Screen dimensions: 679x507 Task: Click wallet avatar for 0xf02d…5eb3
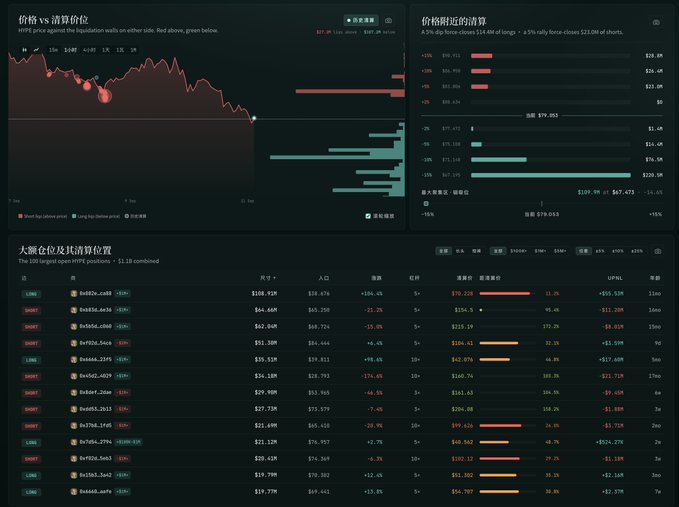point(74,459)
